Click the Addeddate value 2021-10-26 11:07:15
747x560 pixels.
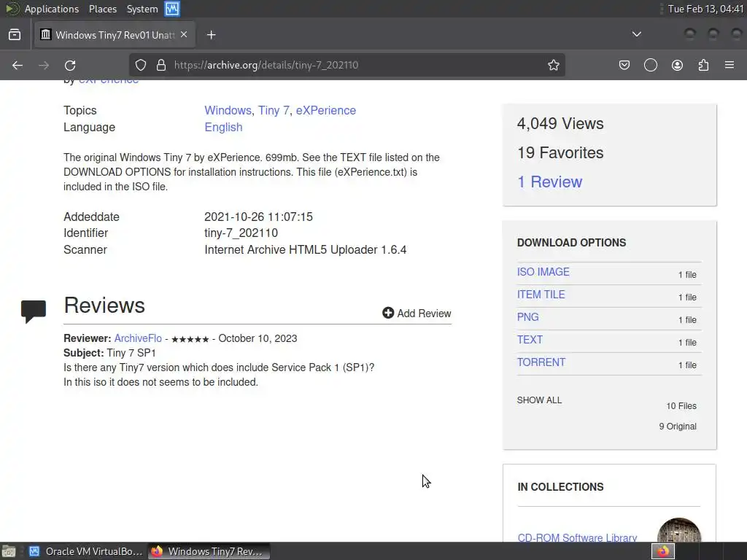click(x=259, y=217)
